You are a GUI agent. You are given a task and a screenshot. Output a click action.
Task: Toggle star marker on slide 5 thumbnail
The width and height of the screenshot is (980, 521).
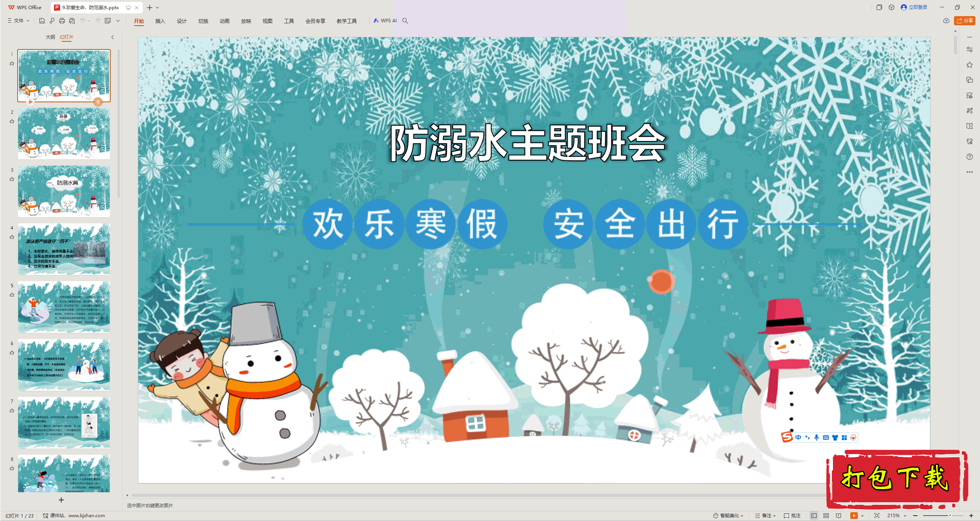[12, 295]
